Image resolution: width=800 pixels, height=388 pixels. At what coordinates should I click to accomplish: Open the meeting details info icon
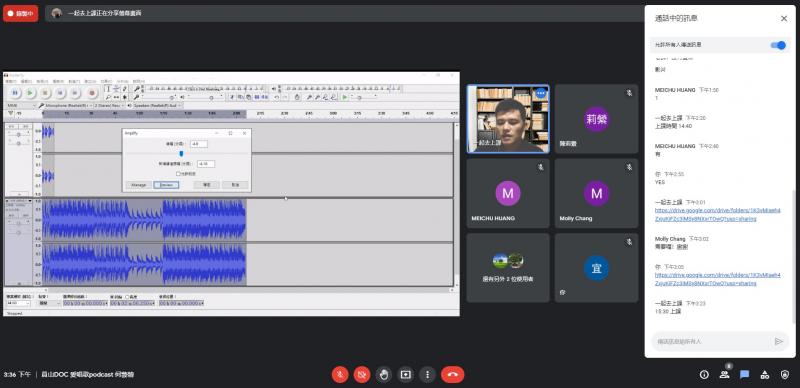[704, 375]
